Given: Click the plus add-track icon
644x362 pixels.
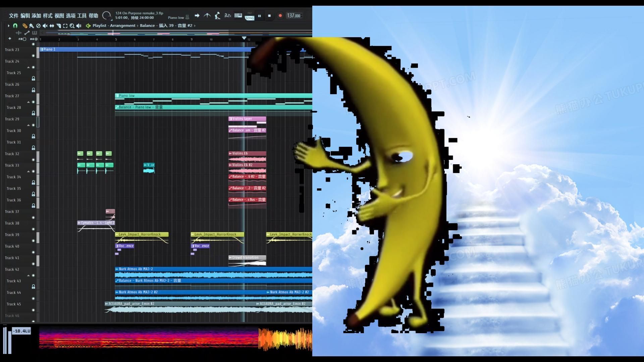Looking at the screenshot, I should [10, 39].
